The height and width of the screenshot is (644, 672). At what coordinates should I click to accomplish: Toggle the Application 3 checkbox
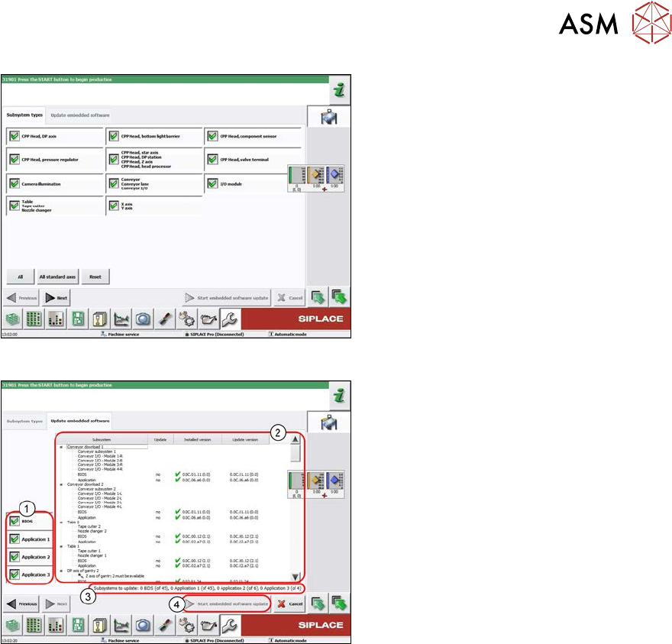point(15,574)
